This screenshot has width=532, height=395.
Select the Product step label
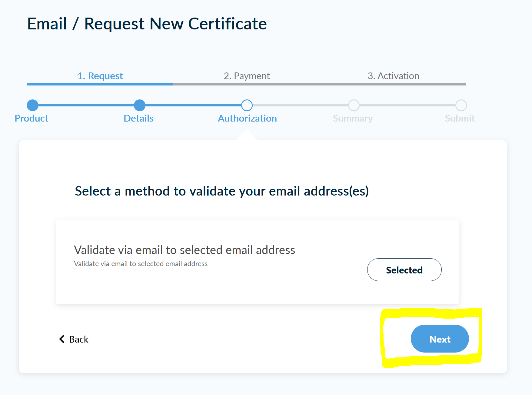(x=32, y=118)
